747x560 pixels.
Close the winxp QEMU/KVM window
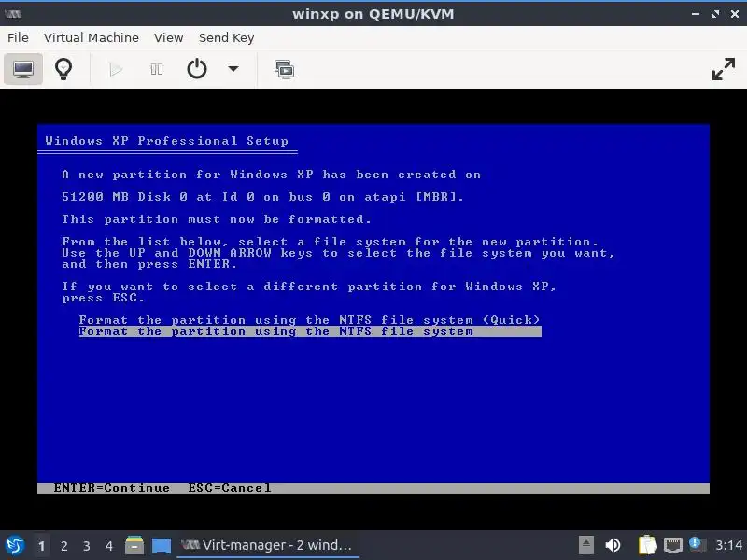735,14
